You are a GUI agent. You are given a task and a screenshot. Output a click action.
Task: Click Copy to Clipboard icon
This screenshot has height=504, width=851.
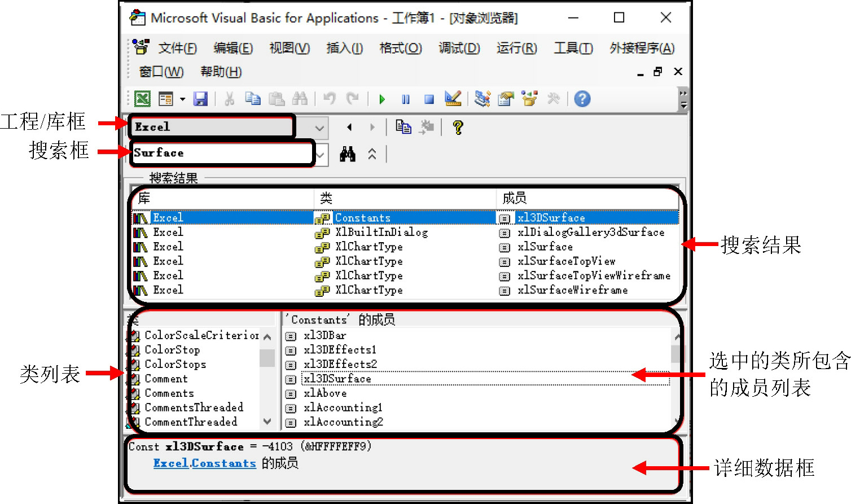[403, 127]
